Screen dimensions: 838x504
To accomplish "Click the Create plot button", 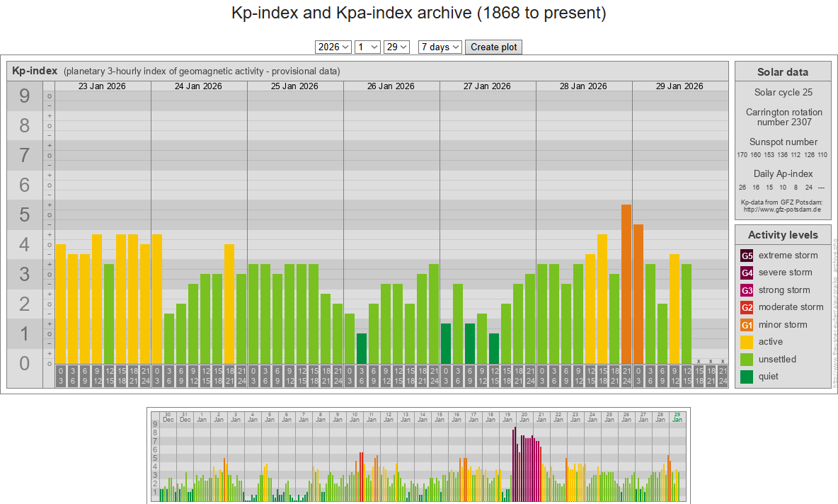I will pyautogui.click(x=493, y=47).
